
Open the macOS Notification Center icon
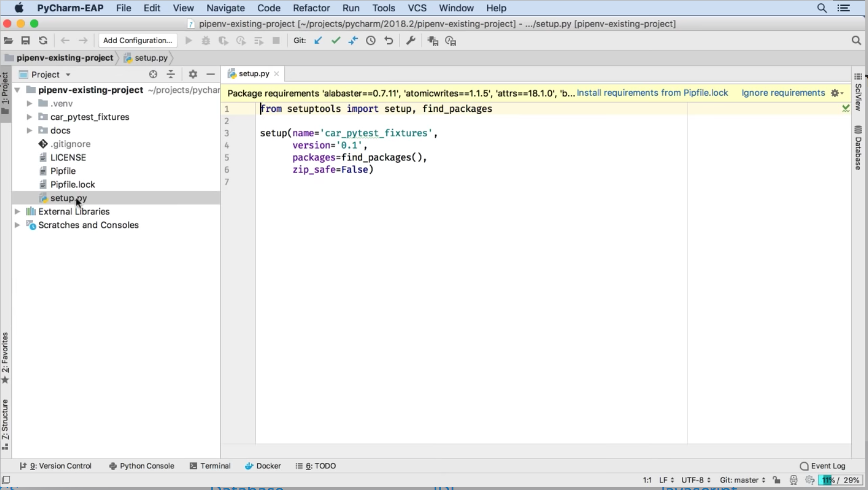pos(844,8)
